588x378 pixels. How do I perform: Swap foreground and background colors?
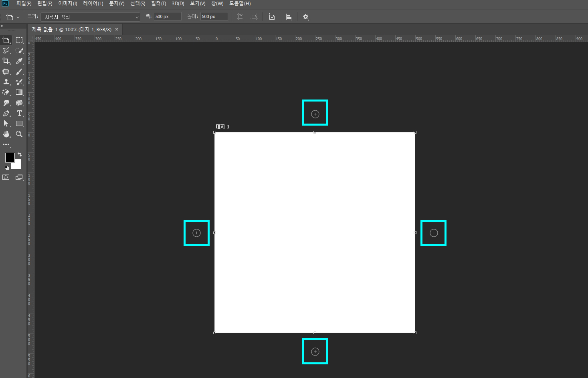coord(20,154)
